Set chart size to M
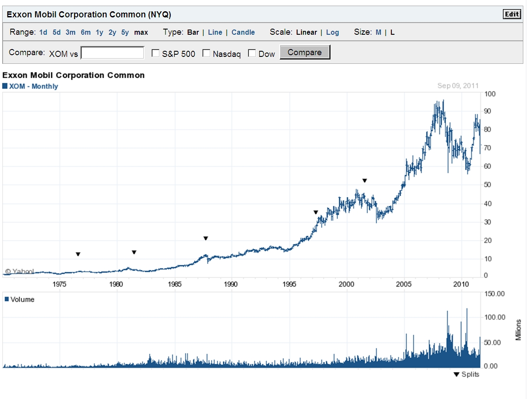 click(378, 32)
